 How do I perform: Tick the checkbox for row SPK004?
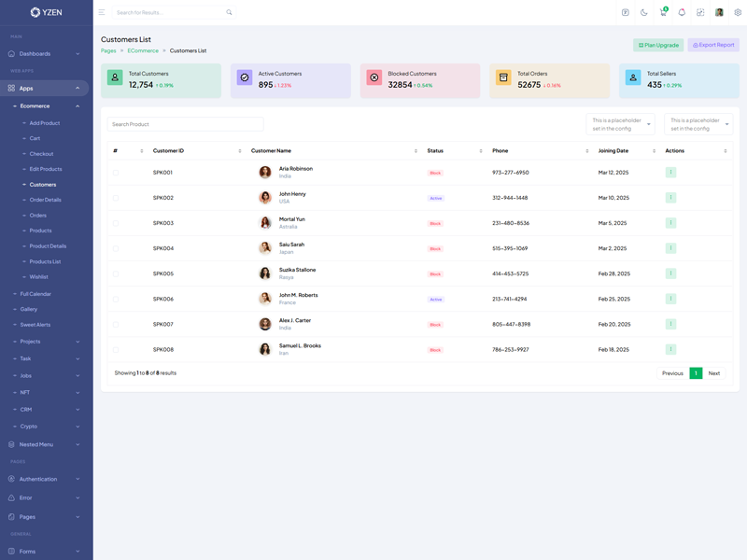116,248
